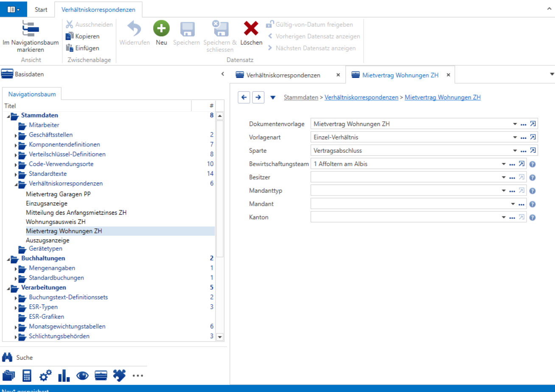Click the bar chart icon in bottom bar
The image size is (555, 392).
(64, 375)
